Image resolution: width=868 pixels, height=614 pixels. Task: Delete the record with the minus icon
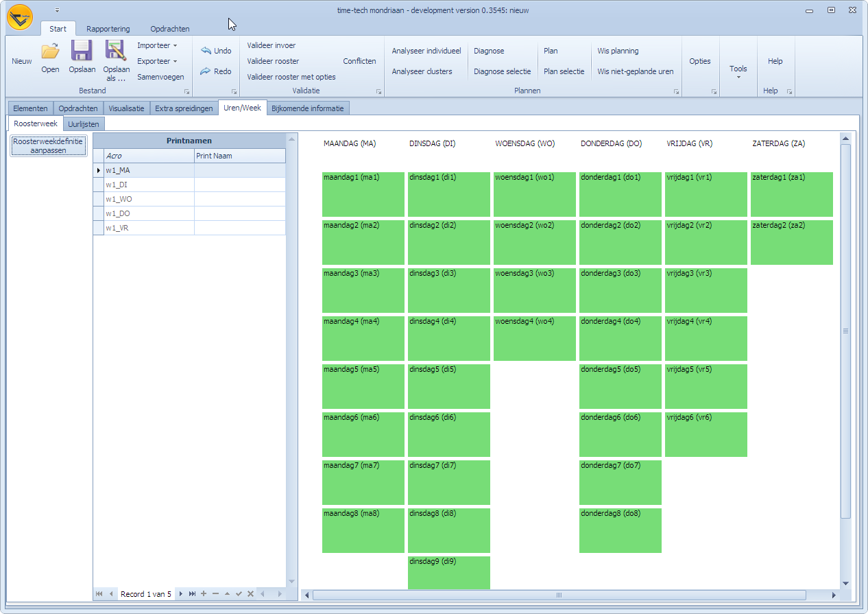(215, 594)
